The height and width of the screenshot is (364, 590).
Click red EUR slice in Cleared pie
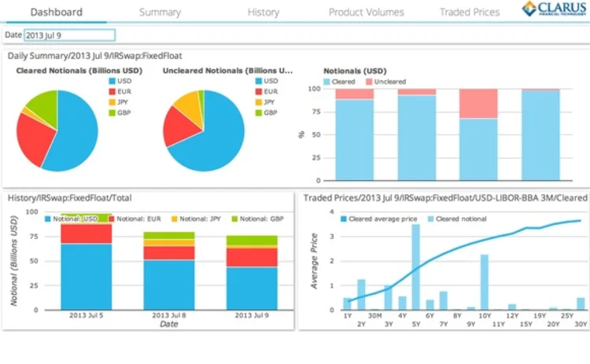(34, 139)
